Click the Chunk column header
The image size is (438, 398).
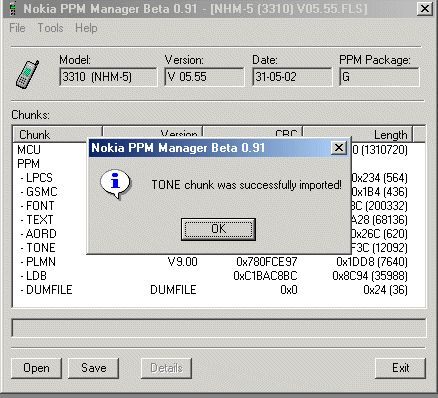click(x=57, y=134)
